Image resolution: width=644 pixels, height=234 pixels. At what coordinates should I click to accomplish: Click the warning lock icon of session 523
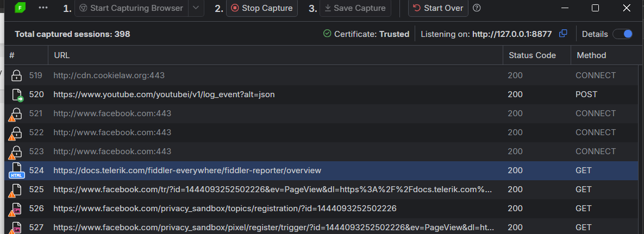point(15,153)
